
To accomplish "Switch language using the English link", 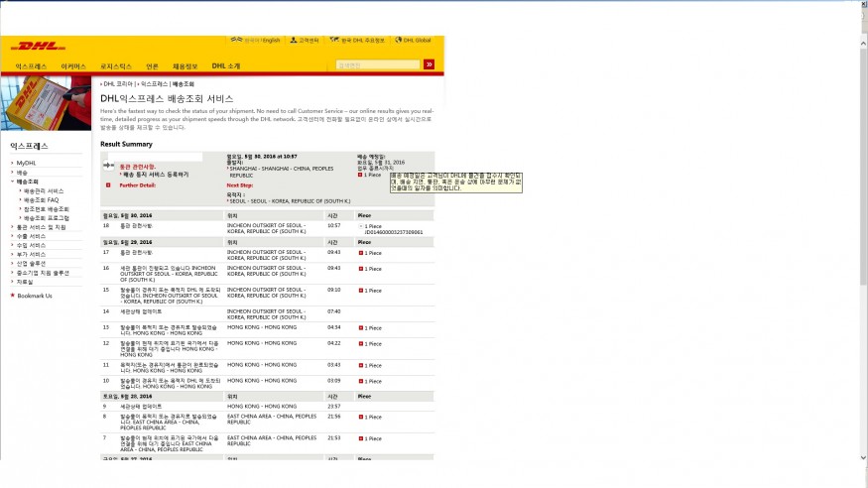I will 271,41.
